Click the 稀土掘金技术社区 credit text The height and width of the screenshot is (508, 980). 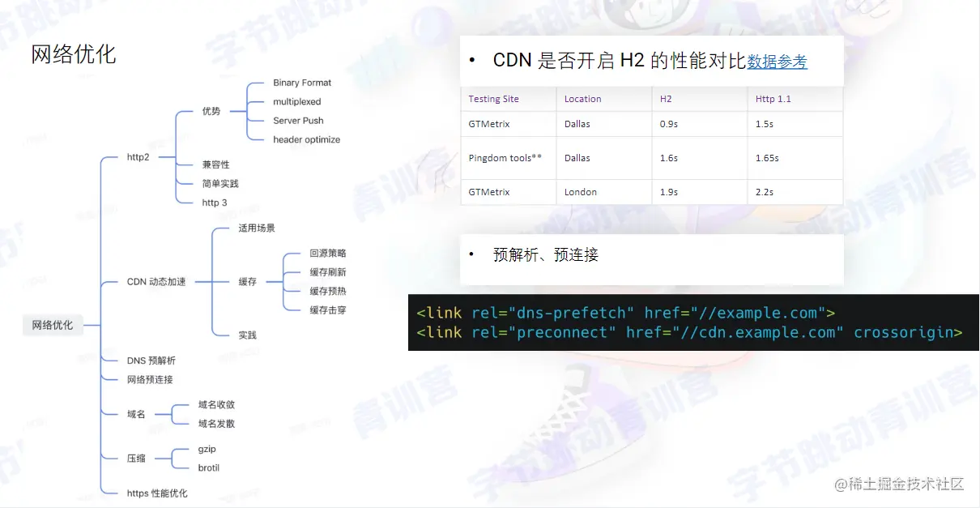click(x=900, y=484)
